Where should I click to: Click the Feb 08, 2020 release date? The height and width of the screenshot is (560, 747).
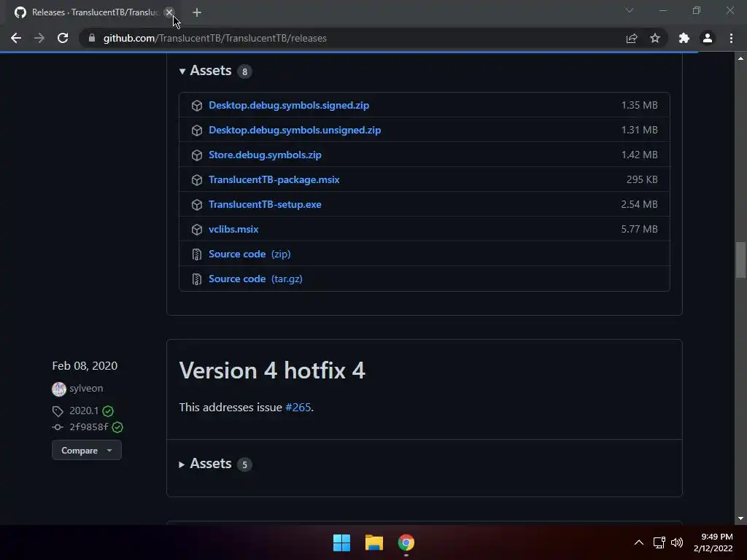point(85,366)
